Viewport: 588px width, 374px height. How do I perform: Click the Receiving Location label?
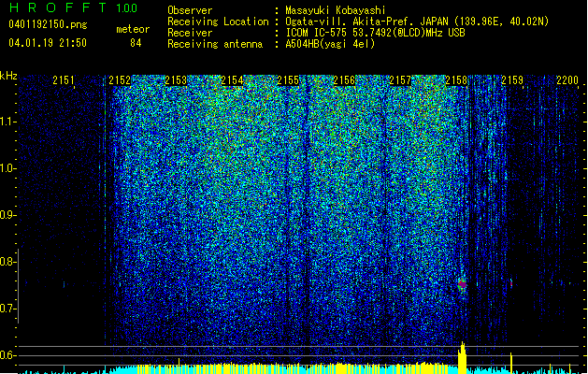[x=218, y=22]
